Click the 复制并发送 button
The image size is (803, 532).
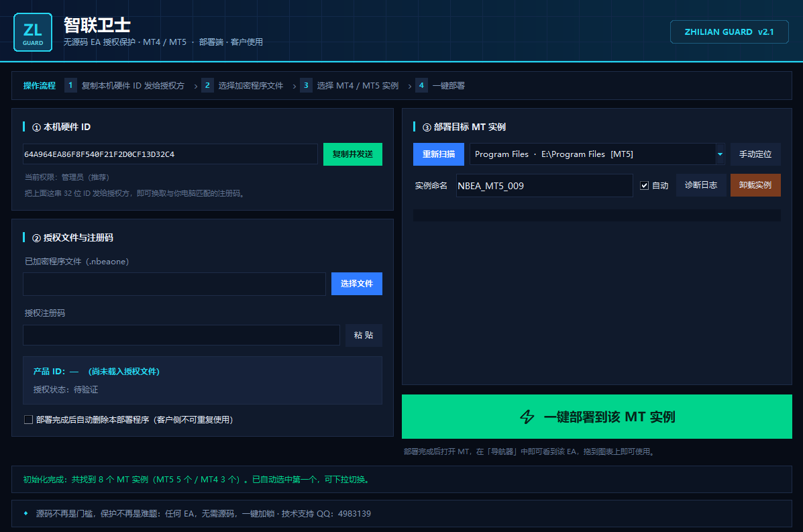point(353,154)
